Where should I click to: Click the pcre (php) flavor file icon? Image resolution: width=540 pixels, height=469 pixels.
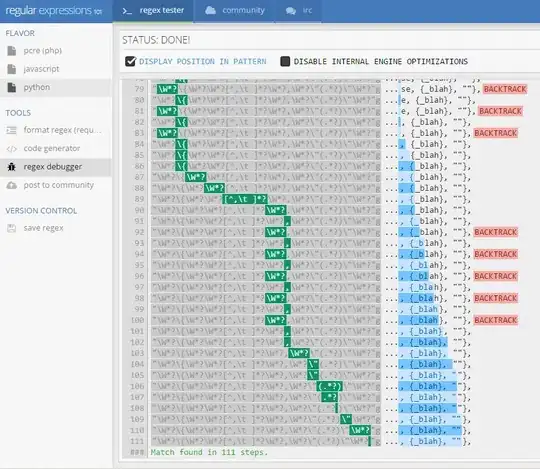pos(12,51)
